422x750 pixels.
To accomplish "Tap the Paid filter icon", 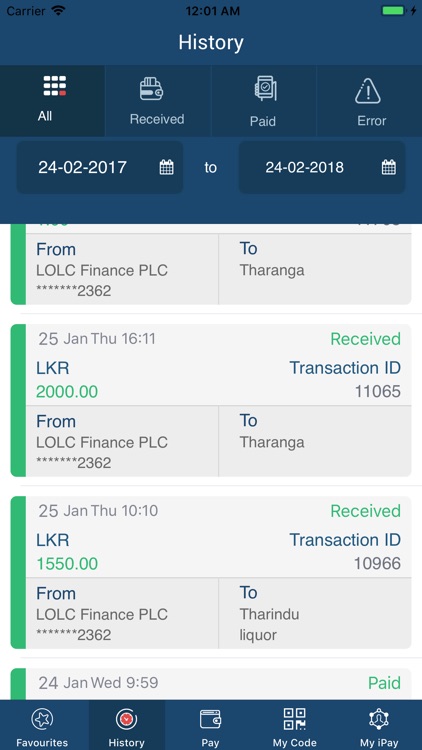I will click(265, 89).
